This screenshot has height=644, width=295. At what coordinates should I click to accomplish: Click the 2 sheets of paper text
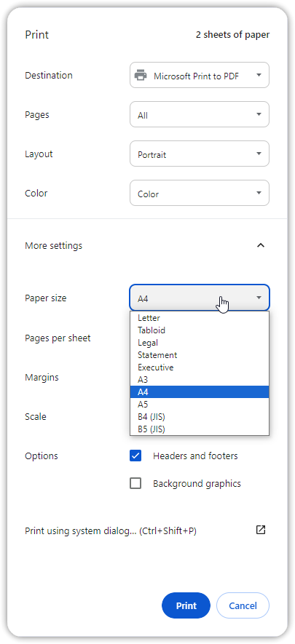232,35
